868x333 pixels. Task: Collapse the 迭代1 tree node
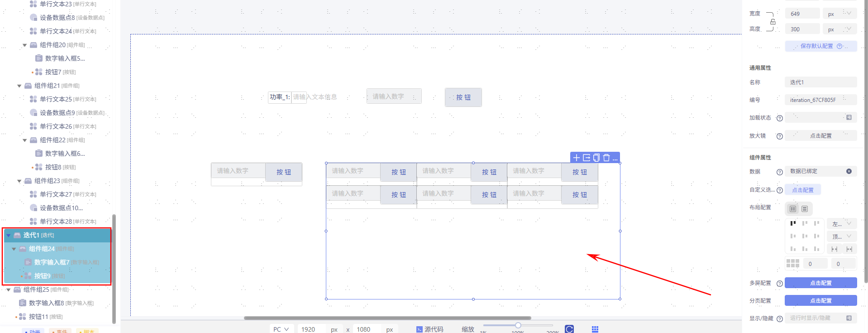coord(9,236)
